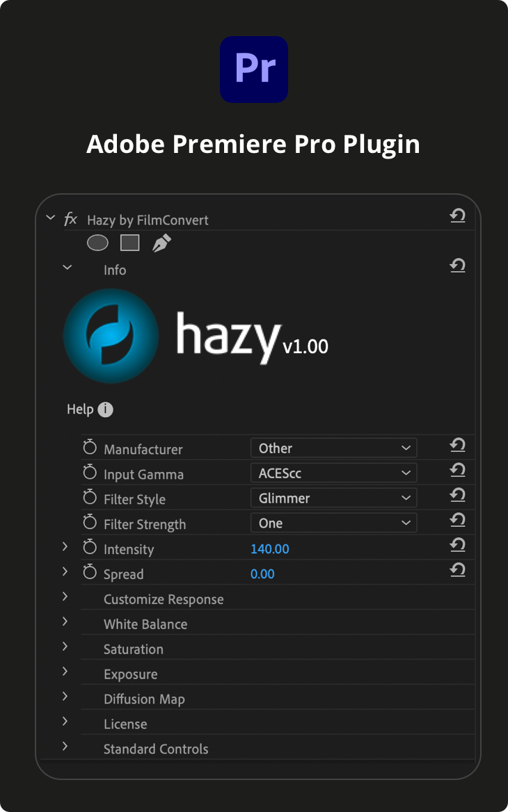Click the hazy plugin logo

[x=111, y=336]
